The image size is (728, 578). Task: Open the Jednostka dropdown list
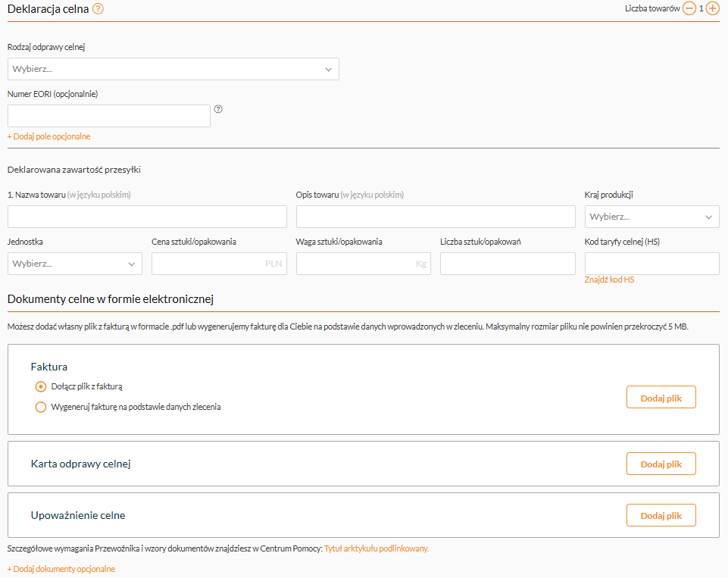click(x=74, y=264)
